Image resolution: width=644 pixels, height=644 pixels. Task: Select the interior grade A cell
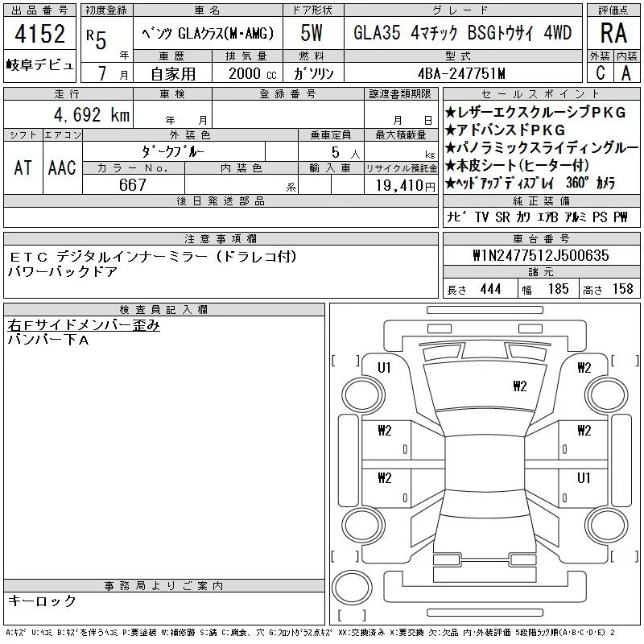pyautogui.click(x=625, y=72)
